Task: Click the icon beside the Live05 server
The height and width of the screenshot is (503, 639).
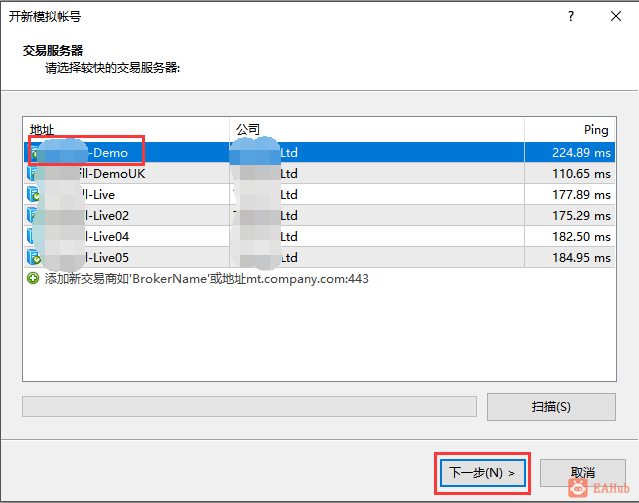Action: (x=34, y=257)
